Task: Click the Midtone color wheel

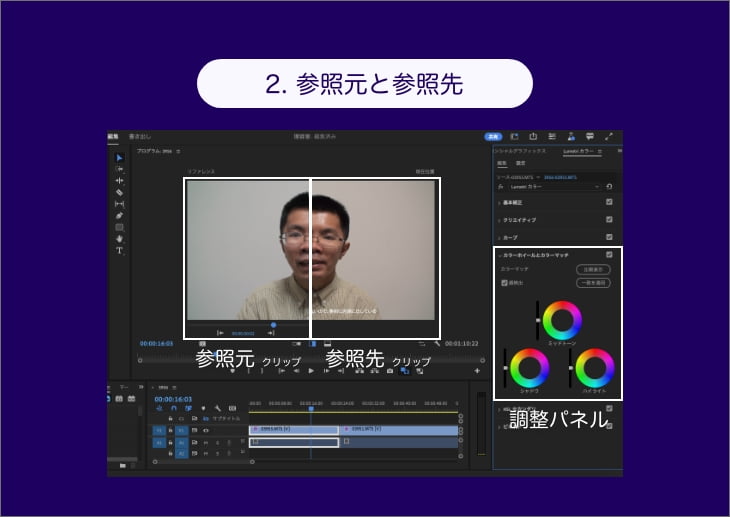Action: (562, 319)
